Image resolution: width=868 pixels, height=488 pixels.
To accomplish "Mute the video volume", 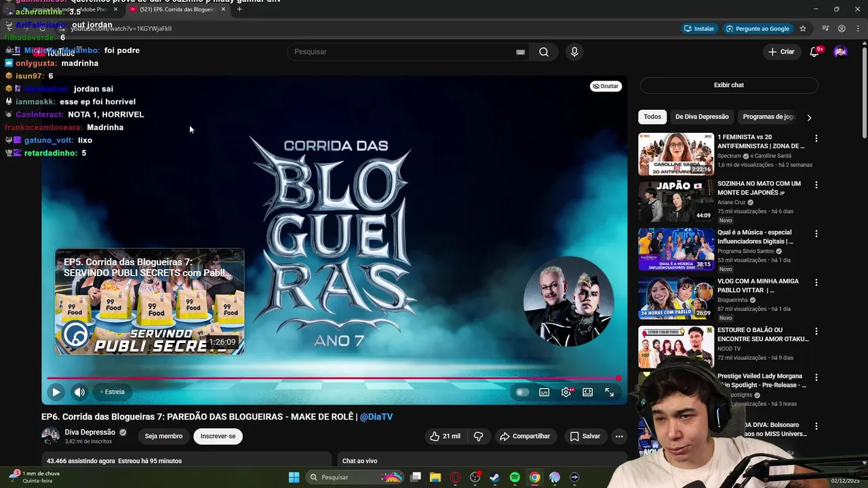I will pyautogui.click(x=80, y=392).
